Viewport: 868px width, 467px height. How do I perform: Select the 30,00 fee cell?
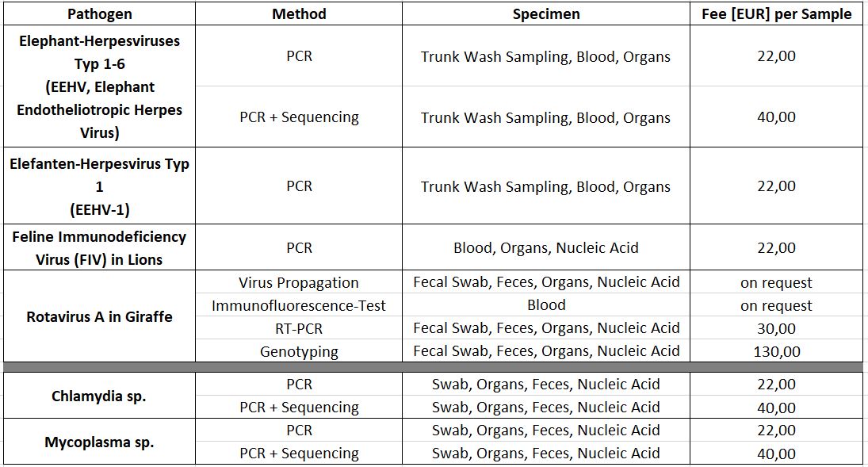[776, 328]
